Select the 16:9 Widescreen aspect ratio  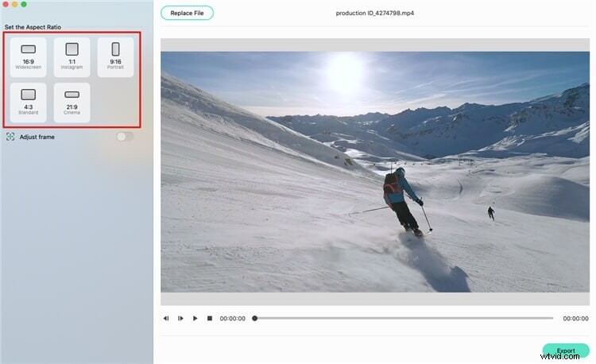tap(28, 57)
